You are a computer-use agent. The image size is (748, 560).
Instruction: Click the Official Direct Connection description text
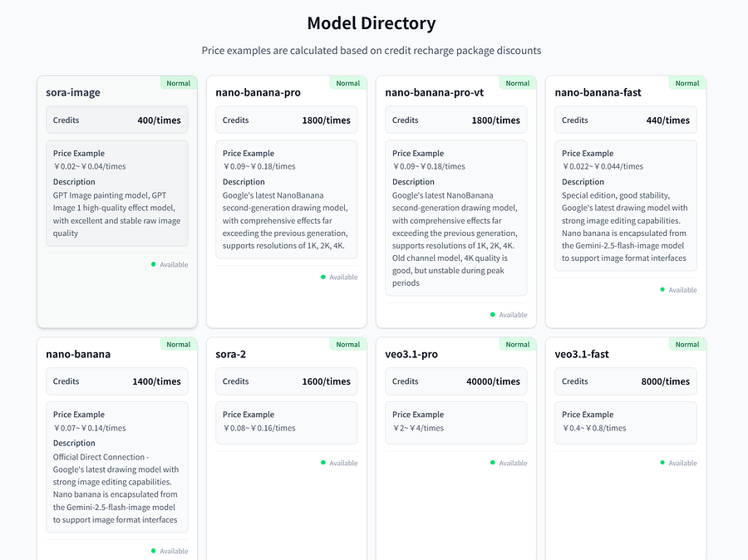click(x=116, y=488)
